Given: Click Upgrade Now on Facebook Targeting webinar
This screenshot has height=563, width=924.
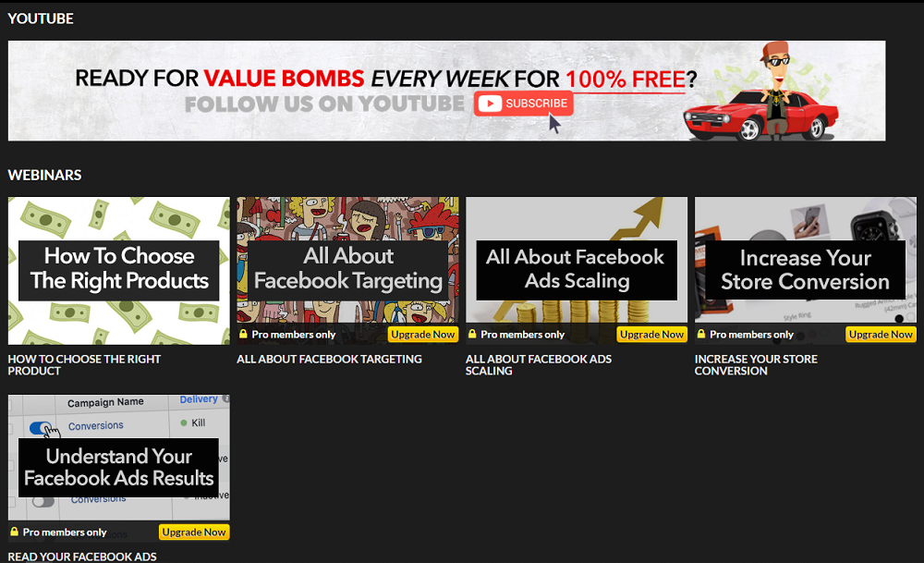Looking at the screenshot, I should [423, 335].
